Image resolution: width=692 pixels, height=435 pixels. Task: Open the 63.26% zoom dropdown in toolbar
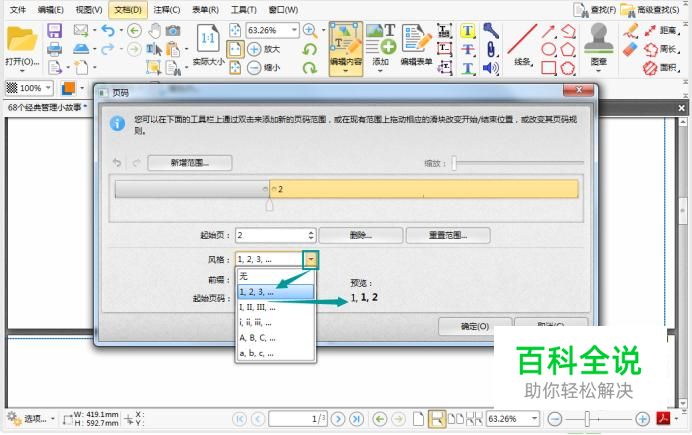pos(294,30)
